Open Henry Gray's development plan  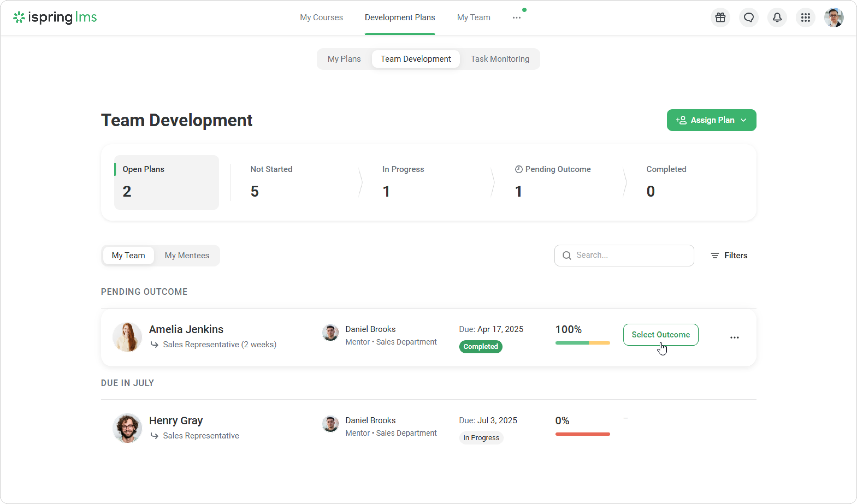coord(176,420)
